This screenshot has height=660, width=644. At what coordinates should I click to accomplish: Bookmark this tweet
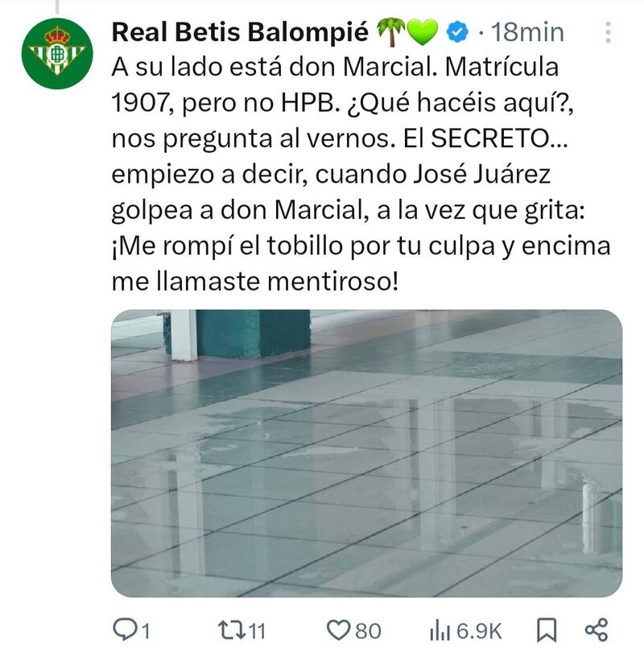(547, 630)
